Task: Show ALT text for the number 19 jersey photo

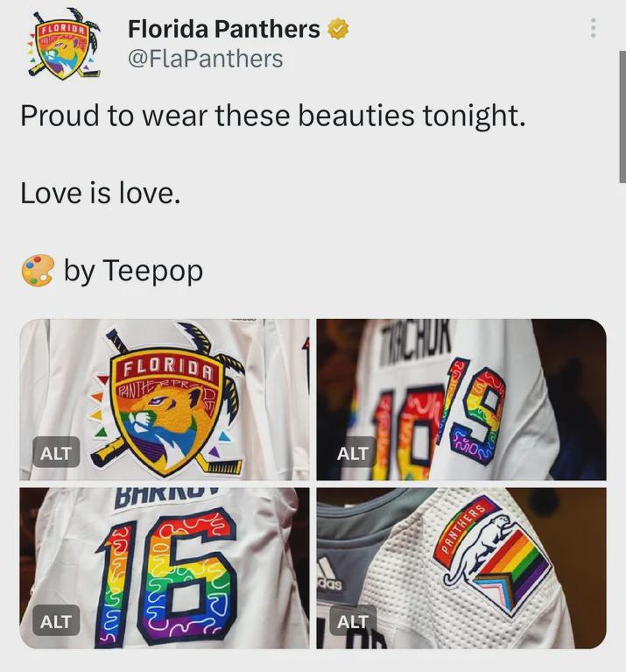Action: [x=353, y=453]
